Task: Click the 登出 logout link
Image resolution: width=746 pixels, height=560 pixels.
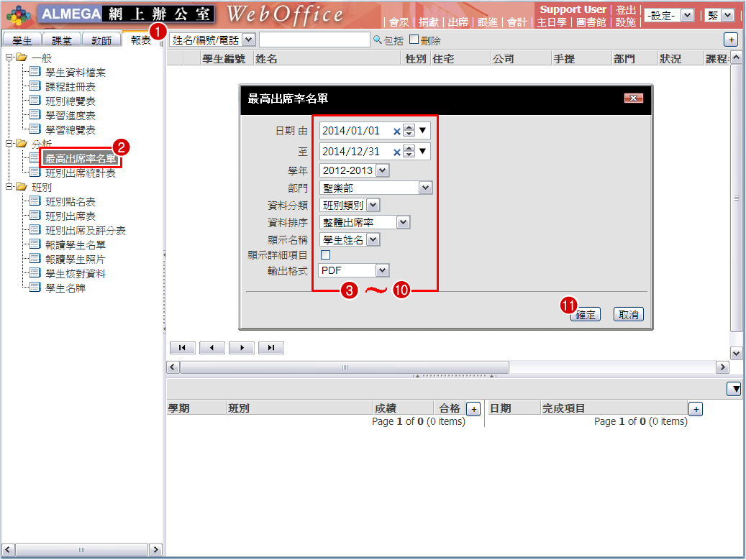Action: tap(626, 10)
